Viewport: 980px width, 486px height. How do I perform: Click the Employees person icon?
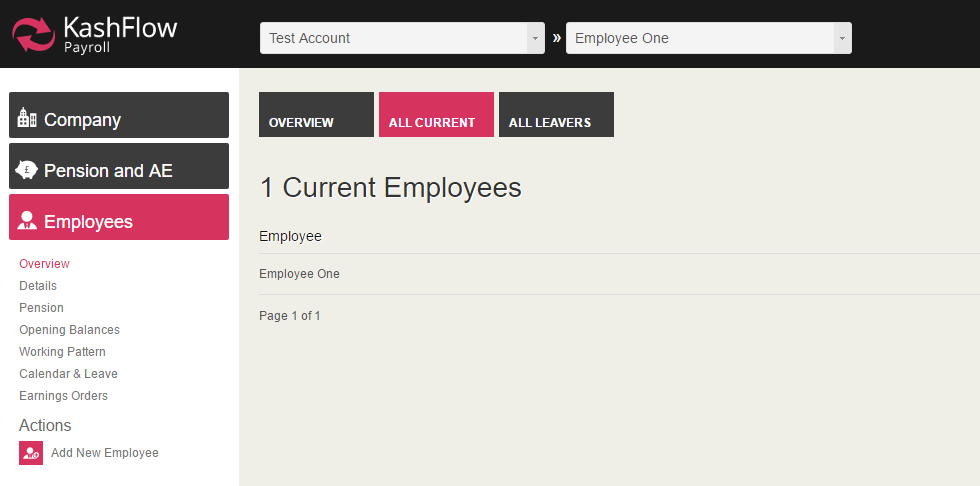point(27,221)
